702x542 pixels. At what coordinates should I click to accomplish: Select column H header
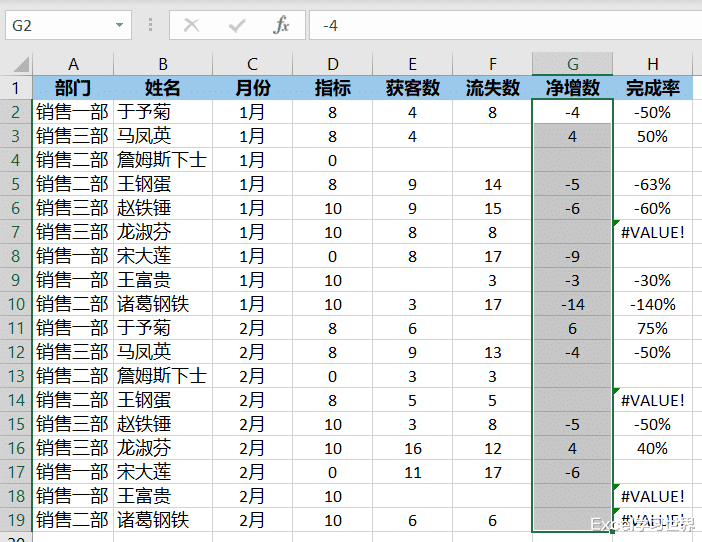pyautogui.click(x=653, y=64)
